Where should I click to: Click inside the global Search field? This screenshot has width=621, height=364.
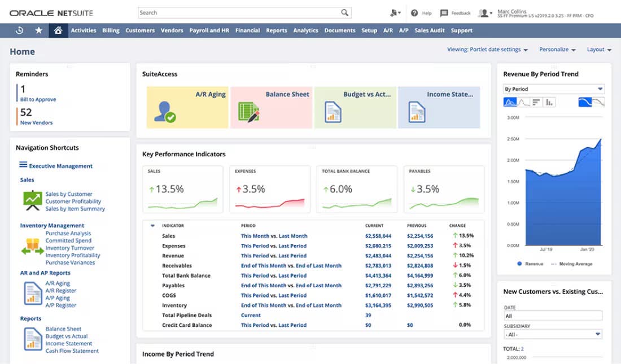click(x=237, y=12)
